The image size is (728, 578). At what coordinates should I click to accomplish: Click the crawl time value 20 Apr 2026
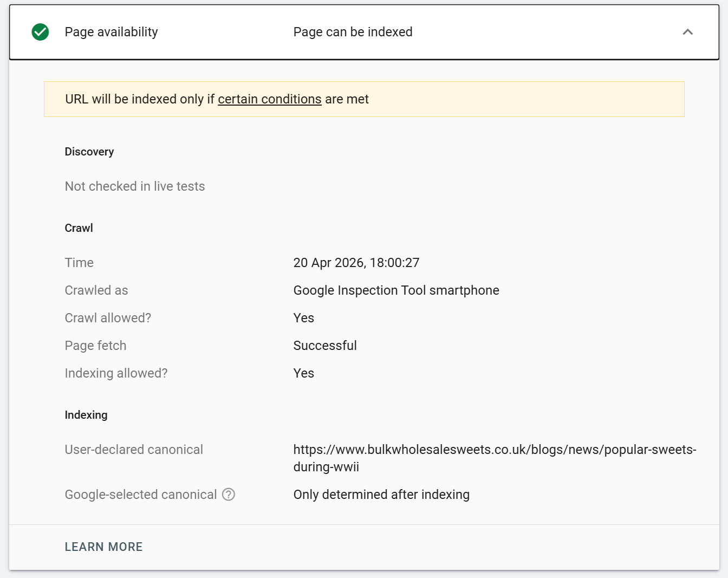[x=356, y=263]
